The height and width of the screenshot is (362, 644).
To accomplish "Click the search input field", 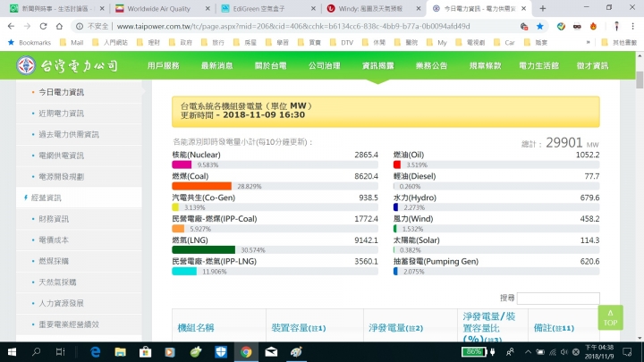I will click(x=558, y=298).
